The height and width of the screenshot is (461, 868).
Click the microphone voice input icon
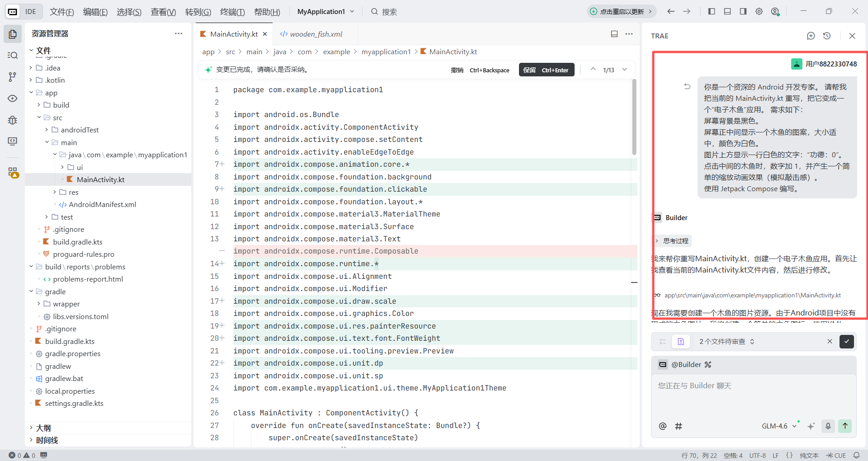[828, 426]
